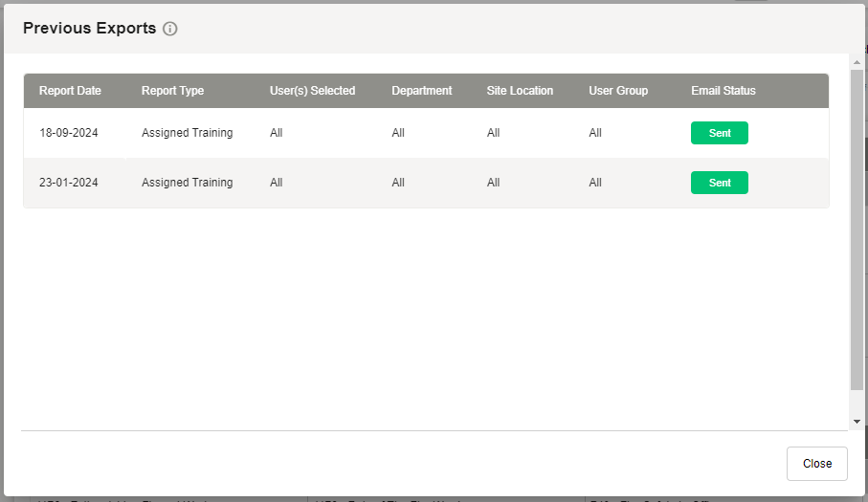Select the 18-09-2024 report date cell
The width and height of the screenshot is (868, 502).
point(69,133)
